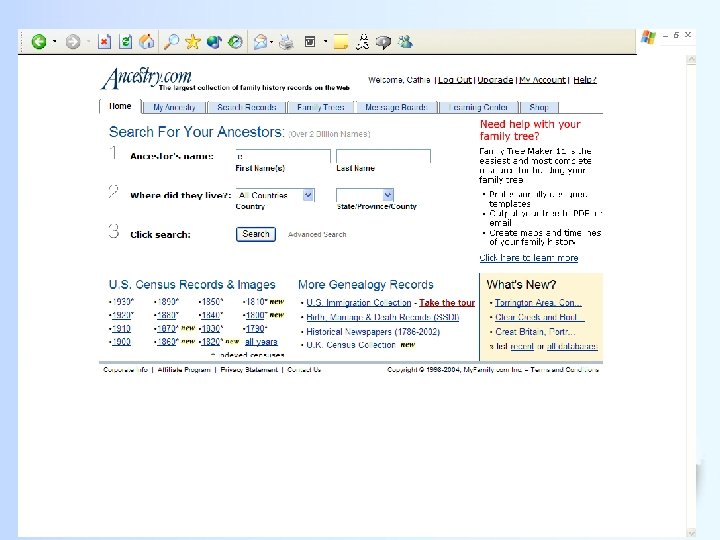Select the U.K. Census Collection entry
Viewport: 720px width, 540px height.
coord(351,345)
